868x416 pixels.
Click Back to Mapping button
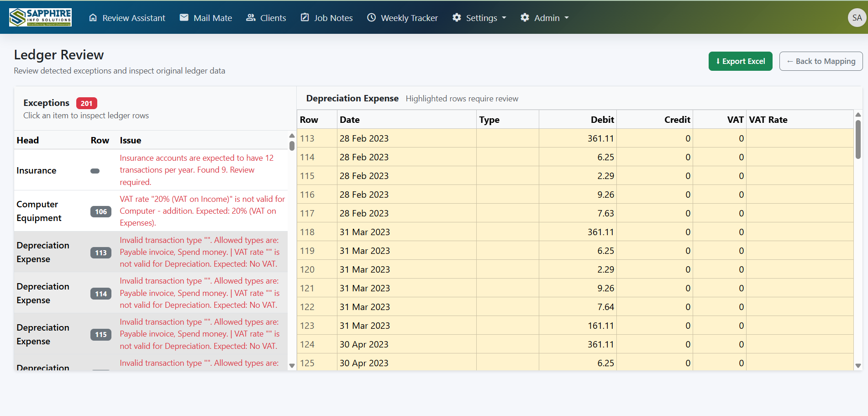(x=821, y=61)
